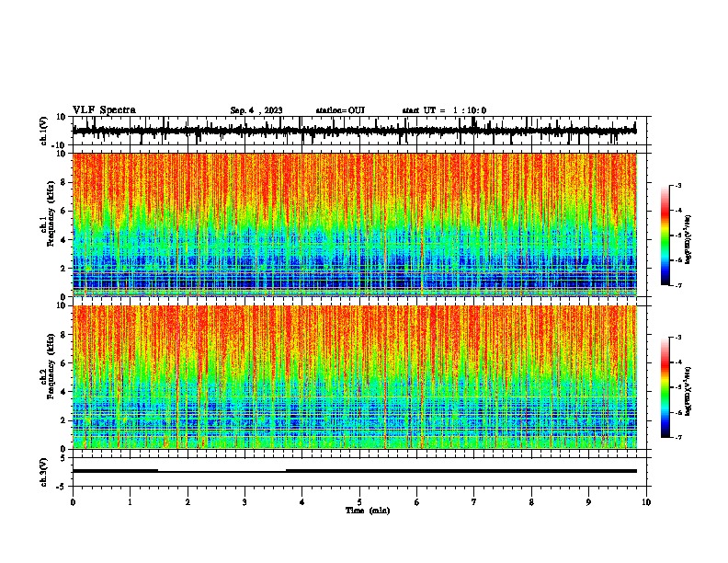Click the ch.2 spectrogram color scale bar
The height and width of the screenshot is (563, 728).
pos(665,387)
